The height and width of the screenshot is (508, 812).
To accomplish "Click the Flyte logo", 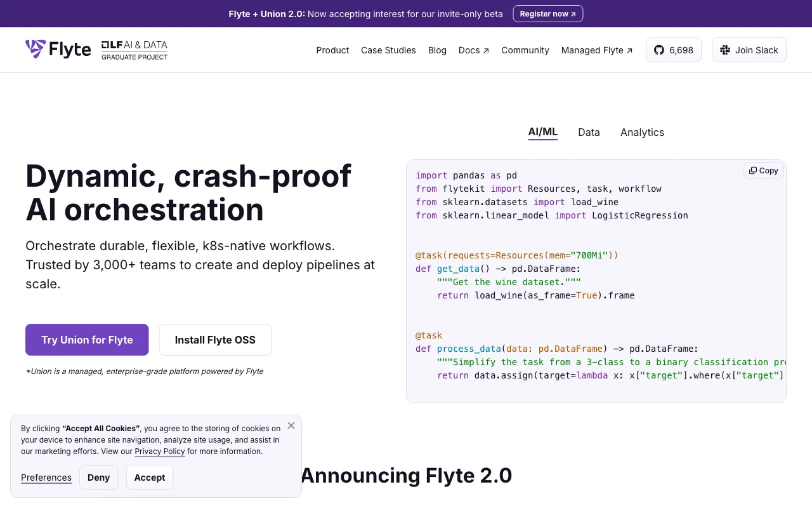I will [58, 50].
